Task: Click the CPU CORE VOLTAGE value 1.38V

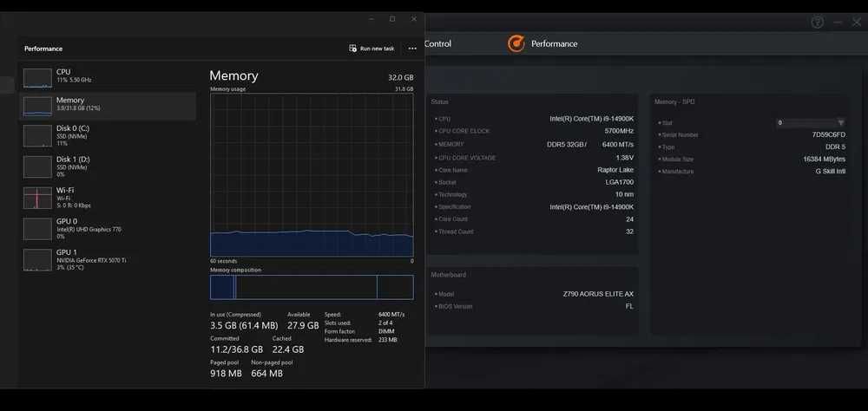Action: click(x=624, y=158)
